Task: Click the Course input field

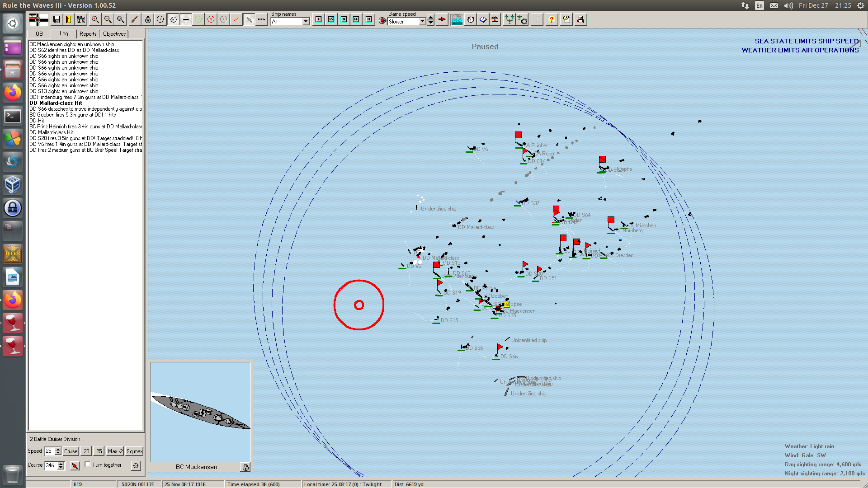Action: coord(51,465)
